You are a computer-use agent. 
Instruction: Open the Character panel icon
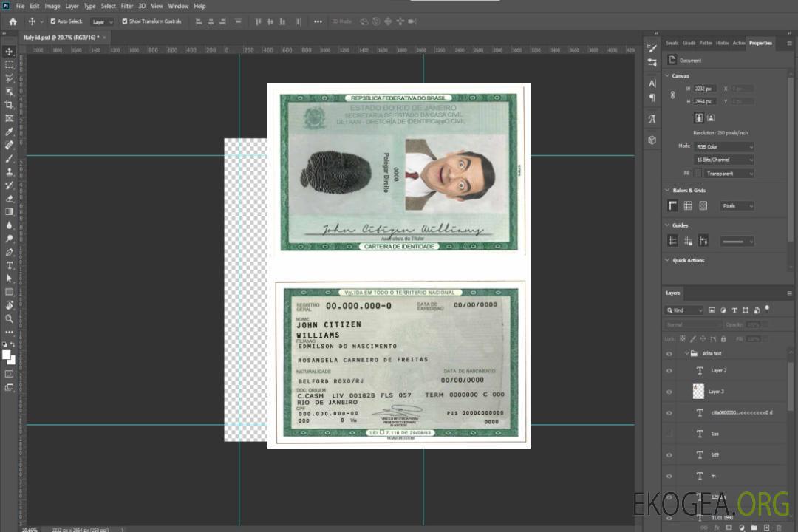(652, 83)
